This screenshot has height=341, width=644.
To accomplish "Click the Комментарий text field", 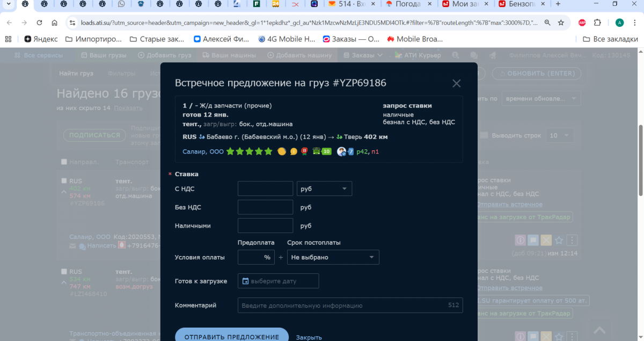I will click(343, 306).
